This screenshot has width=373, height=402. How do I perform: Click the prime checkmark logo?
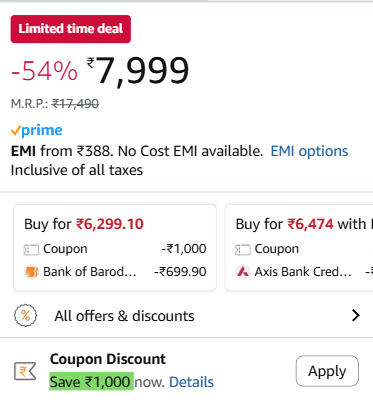pos(36,130)
